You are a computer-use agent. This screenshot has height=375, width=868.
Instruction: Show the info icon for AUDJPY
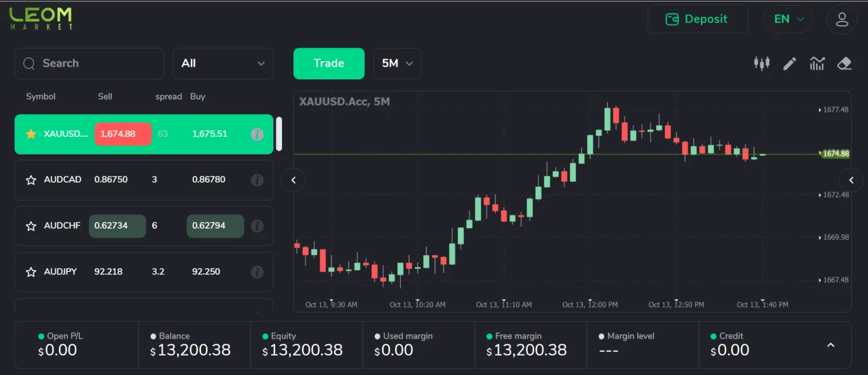257,272
